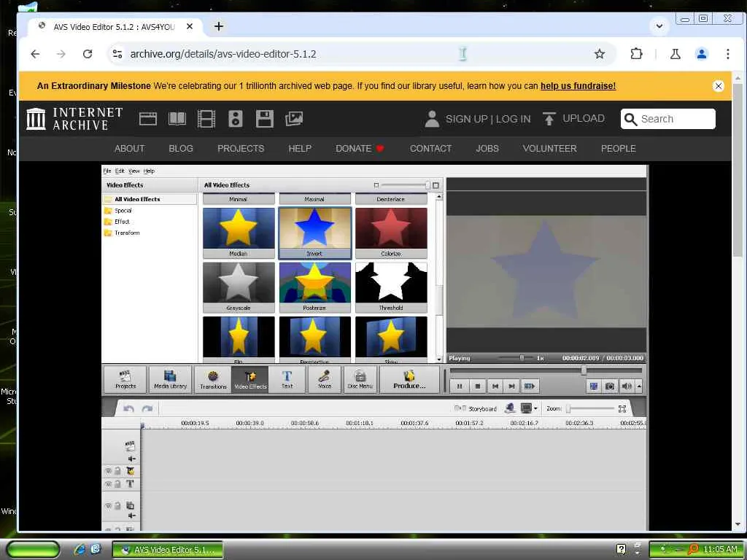Image resolution: width=747 pixels, height=560 pixels.
Task: Toggle fullscreen preview icon
Action: point(594,386)
